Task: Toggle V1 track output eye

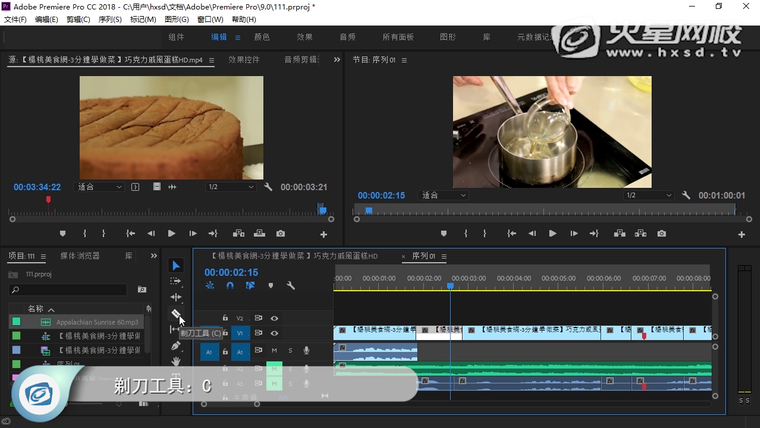Action: 274,333
